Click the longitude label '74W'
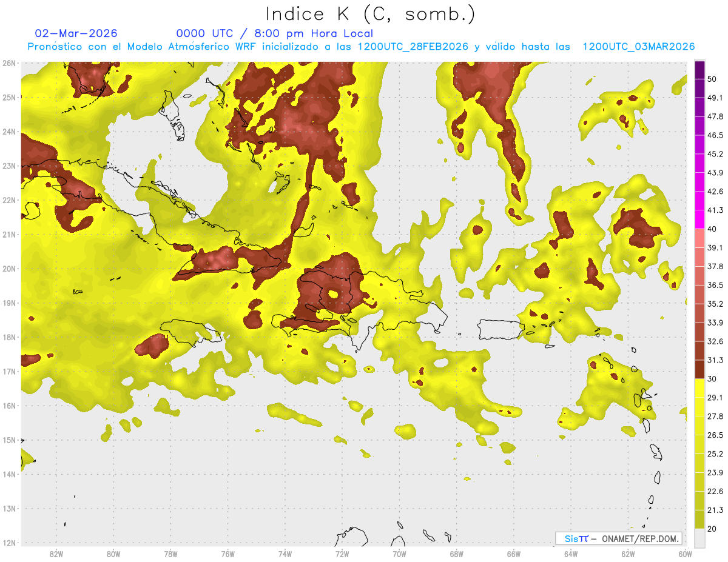728x562 pixels. coord(285,554)
